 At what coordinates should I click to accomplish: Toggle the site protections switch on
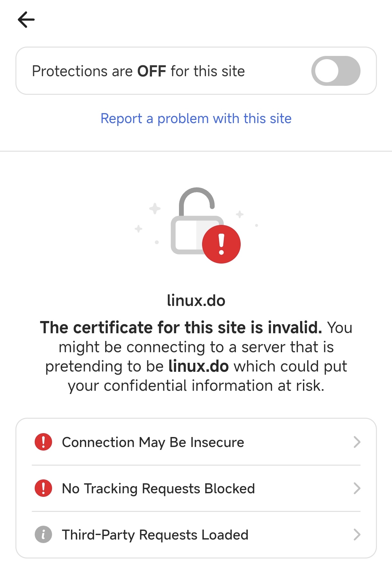(336, 71)
